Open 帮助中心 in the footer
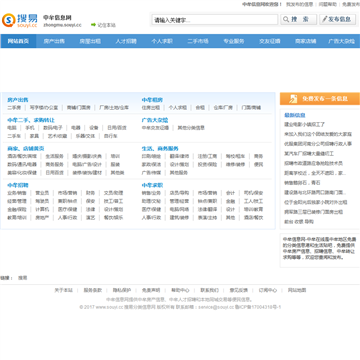This screenshot has height=360, width=360. (180, 290)
